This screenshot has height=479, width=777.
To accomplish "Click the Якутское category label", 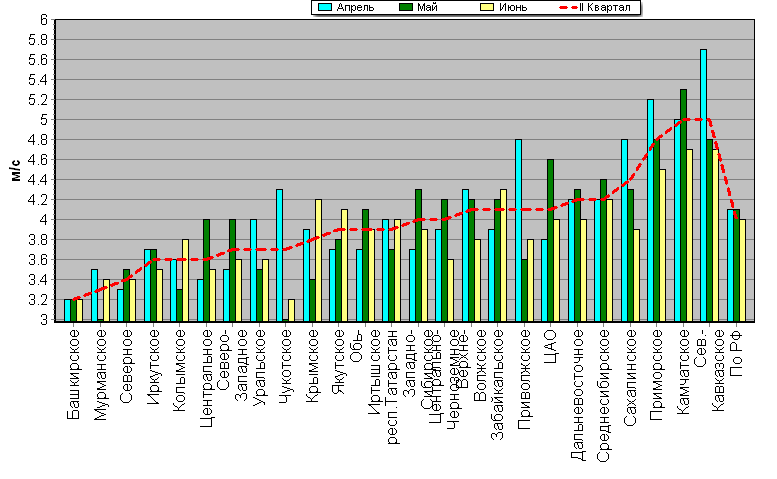I will pyautogui.click(x=338, y=361).
